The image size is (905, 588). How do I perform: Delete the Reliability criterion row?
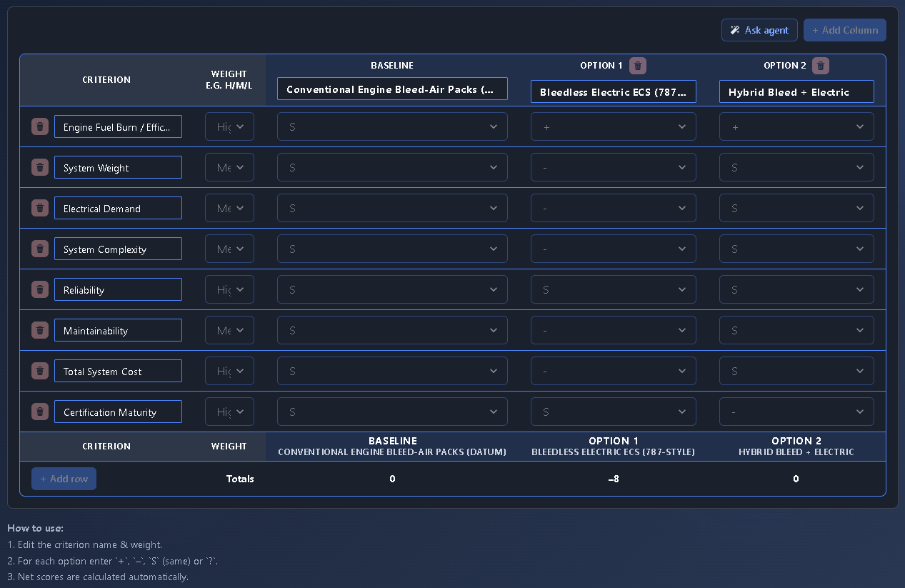click(x=40, y=289)
